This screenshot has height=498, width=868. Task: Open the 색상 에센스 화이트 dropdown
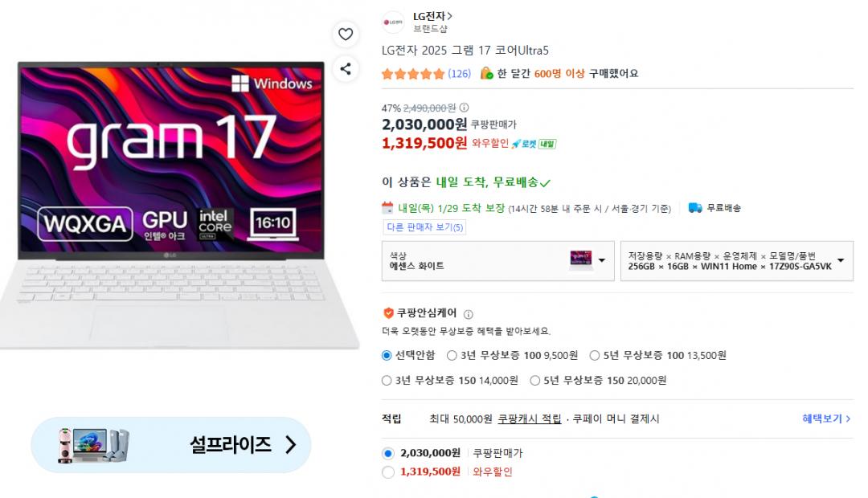click(x=497, y=260)
